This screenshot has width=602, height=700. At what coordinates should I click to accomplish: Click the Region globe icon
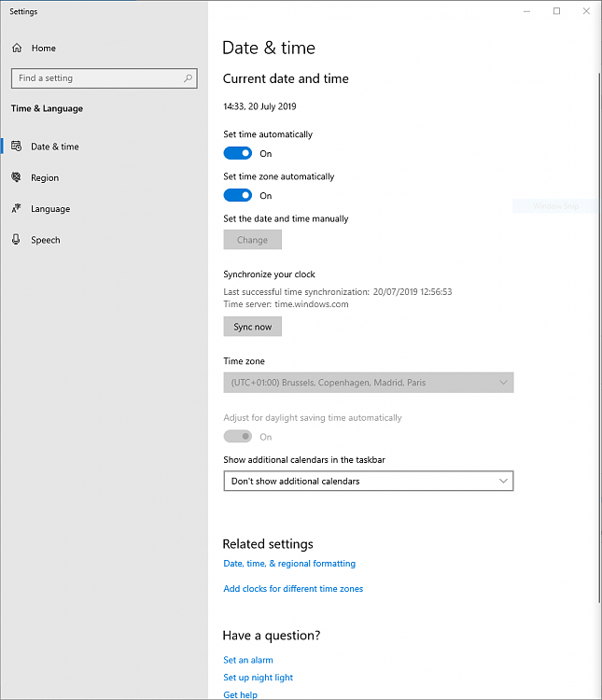click(x=17, y=177)
